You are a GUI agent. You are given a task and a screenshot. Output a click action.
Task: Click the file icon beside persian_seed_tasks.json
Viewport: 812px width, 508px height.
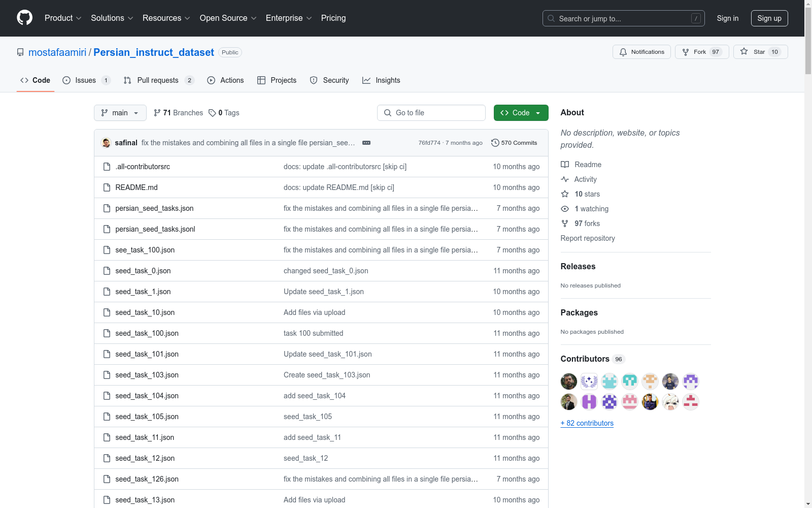(107, 208)
